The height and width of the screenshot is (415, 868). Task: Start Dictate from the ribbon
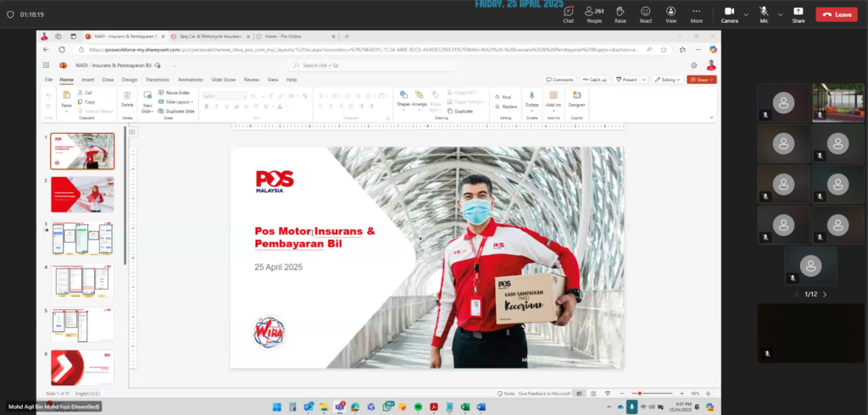(532, 99)
